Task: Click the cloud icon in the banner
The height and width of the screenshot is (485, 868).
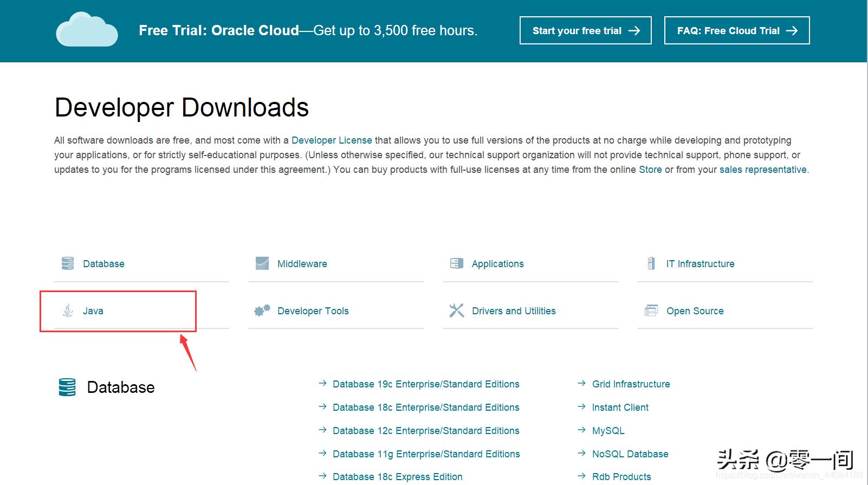Action: (87, 29)
